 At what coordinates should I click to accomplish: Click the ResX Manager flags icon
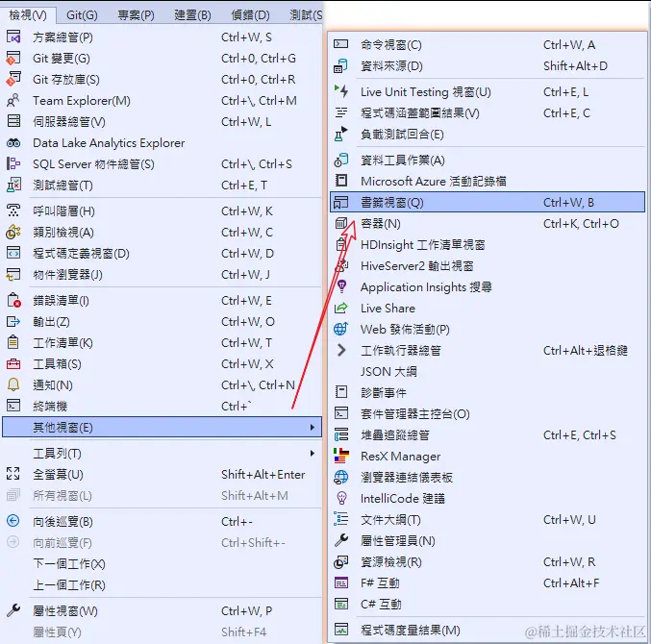point(340,456)
